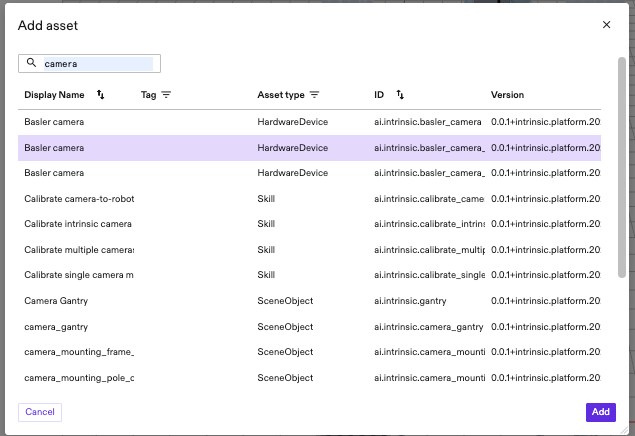Viewport: 635px width, 436px height.
Task: Close the Add asset dialog
Action: (x=606, y=25)
